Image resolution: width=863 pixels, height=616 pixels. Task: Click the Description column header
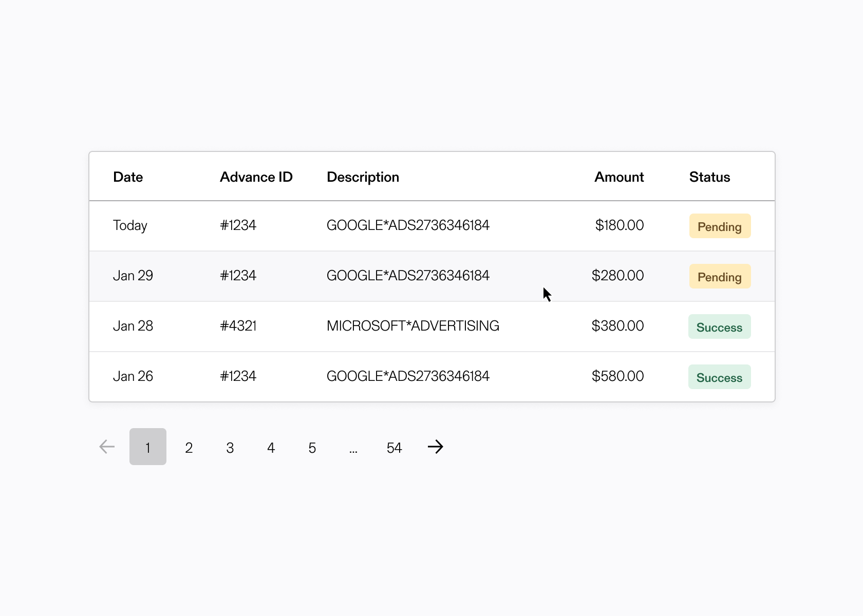(363, 177)
